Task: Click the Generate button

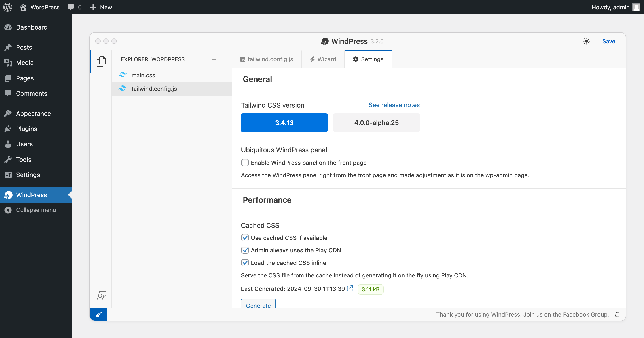Action: (258, 305)
